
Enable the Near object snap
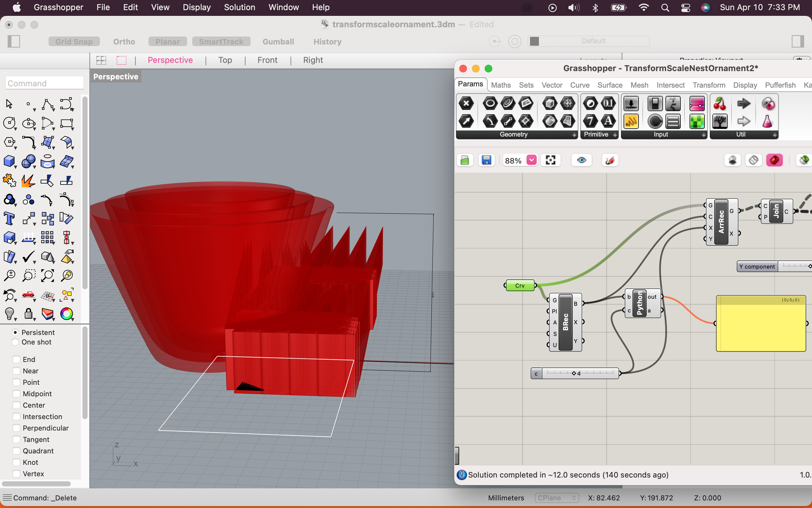(16, 371)
